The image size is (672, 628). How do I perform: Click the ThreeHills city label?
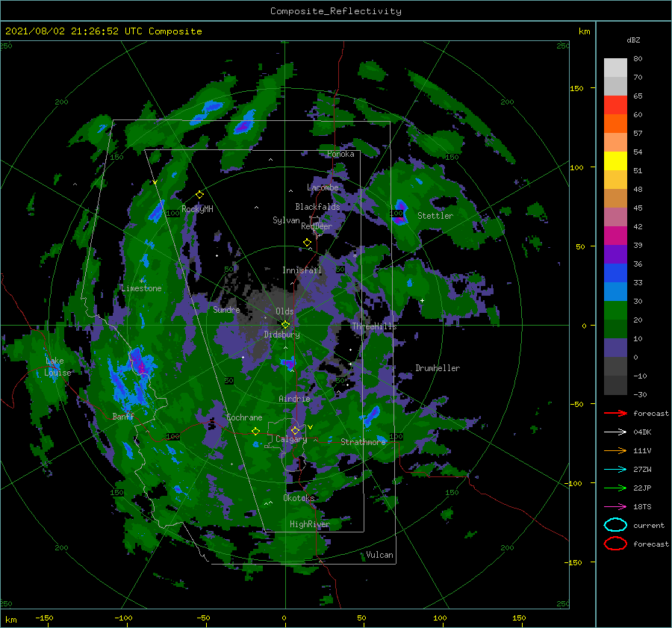[x=375, y=326]
